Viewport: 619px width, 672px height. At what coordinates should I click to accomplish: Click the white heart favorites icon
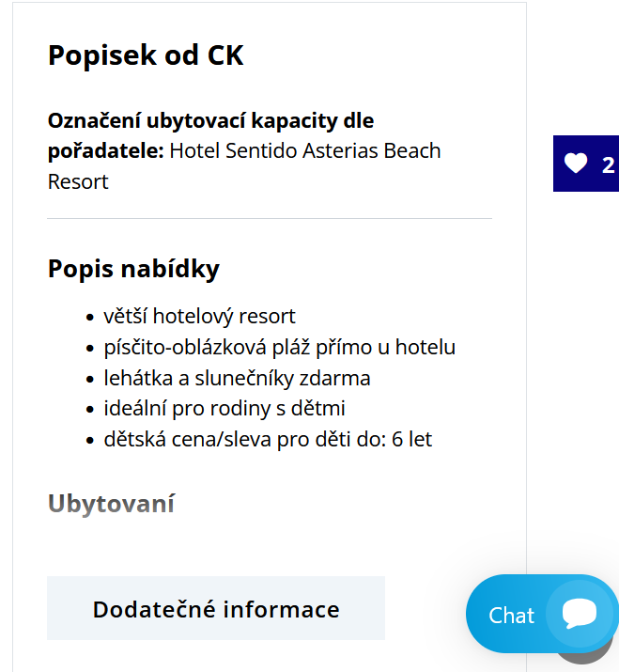click(575, 164)
